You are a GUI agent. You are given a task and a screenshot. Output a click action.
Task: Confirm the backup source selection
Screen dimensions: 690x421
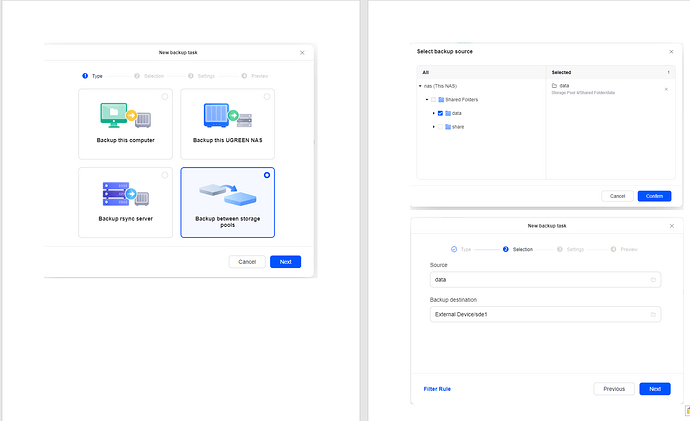coord(654,196)
